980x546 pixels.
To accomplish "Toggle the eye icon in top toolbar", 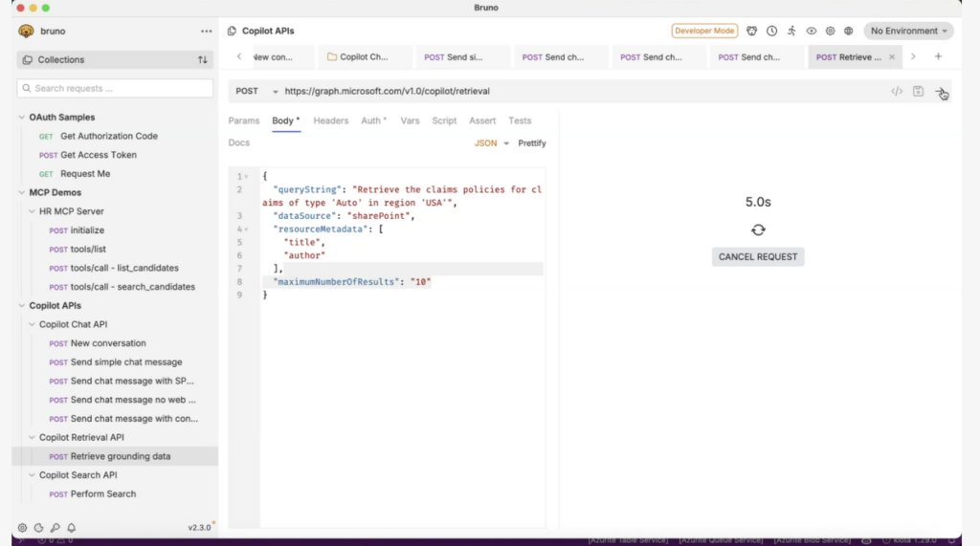I will pos(812,31).
